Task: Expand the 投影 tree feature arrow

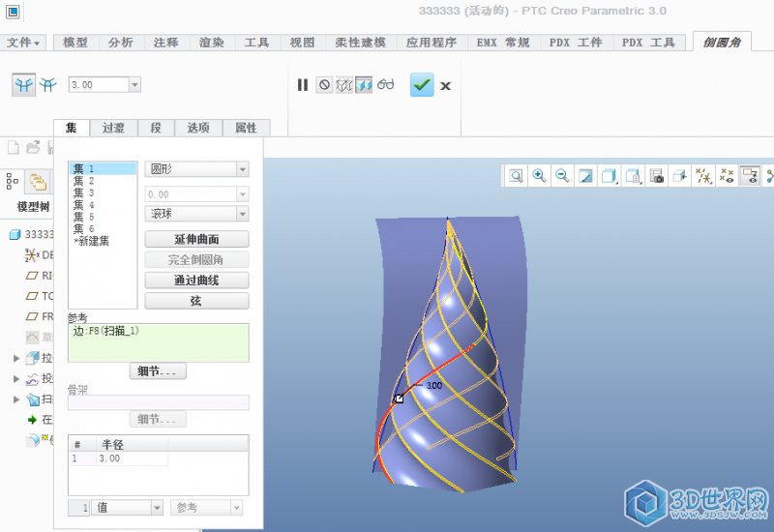Action: tap(16, 378)
